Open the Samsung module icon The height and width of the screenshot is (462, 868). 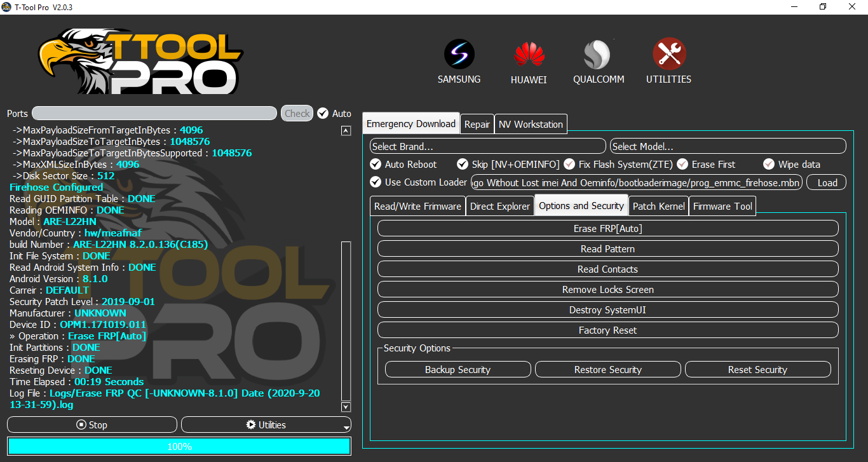coord(459,55)
